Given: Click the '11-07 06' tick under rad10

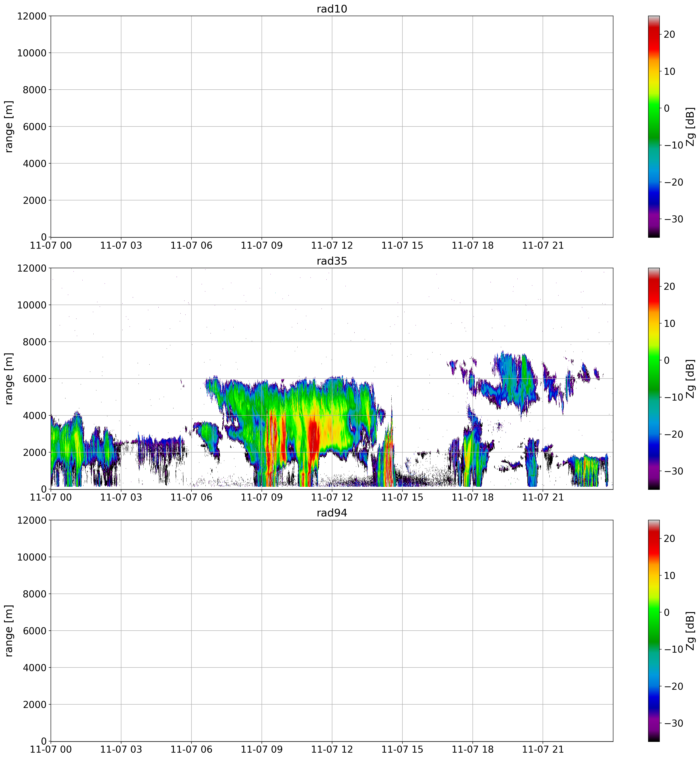Looking at the screenshot, I should [x=191, y=246].
